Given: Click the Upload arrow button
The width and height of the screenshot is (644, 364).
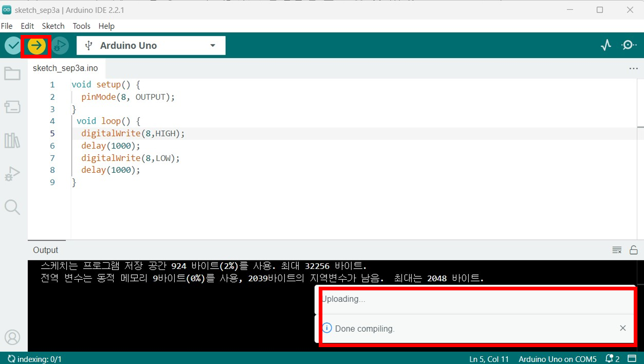Looking at the screenshot, I should coord(36,45).
